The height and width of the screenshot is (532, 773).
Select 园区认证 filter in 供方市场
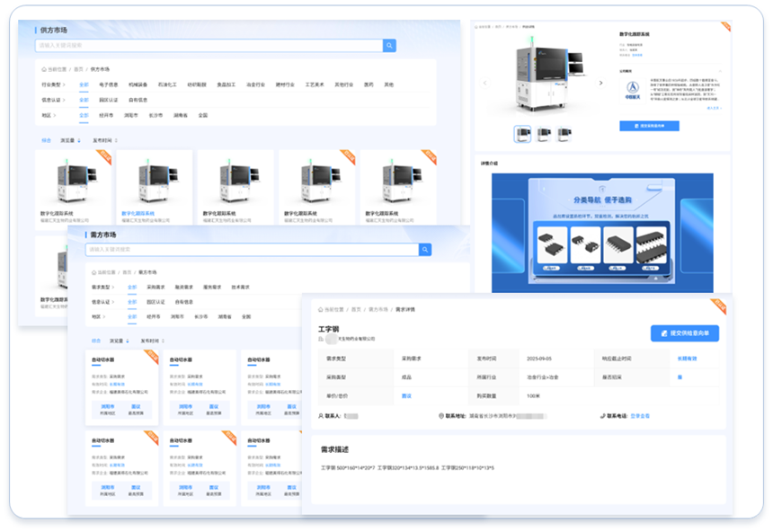[109, 100]
